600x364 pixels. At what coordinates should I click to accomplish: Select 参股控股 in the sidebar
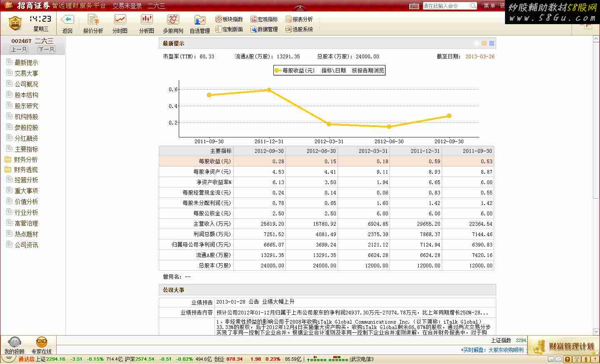pos(26,127)
